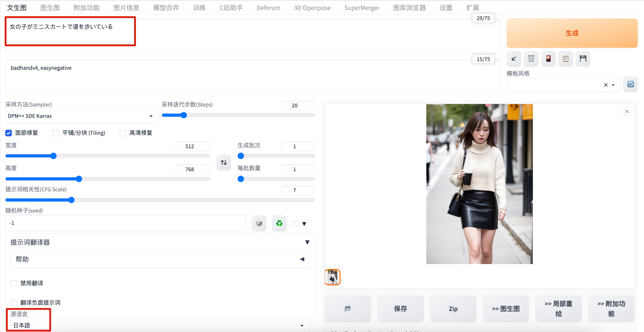This screenshot has width=644, height=332.
Task: Open the 图片信息 tab
Action: 126,8
